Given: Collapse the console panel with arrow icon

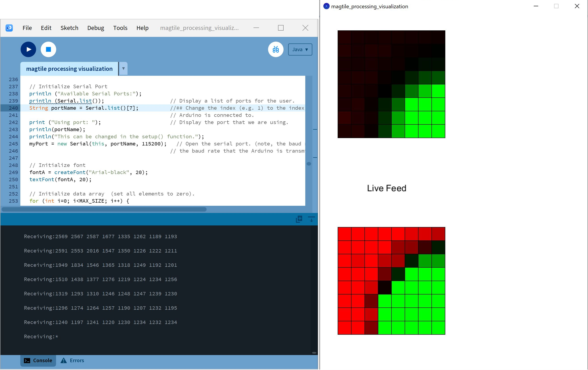Looking at the screenshot, I should coord(311,219).
